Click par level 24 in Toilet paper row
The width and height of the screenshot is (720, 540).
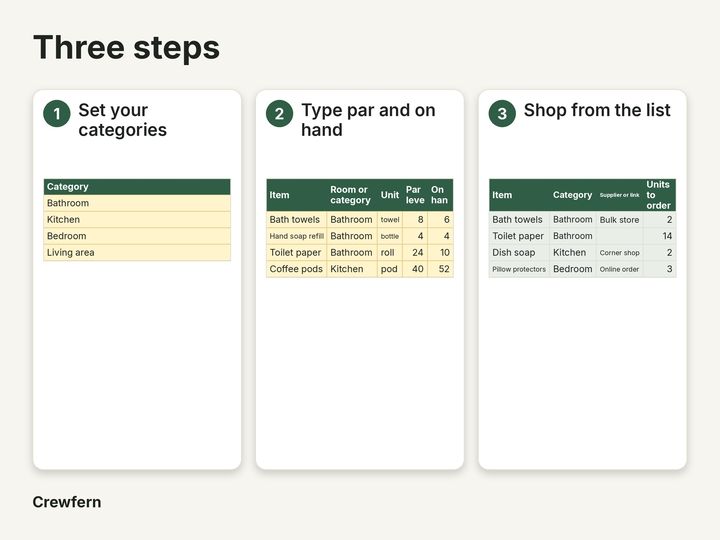(415, 253)
